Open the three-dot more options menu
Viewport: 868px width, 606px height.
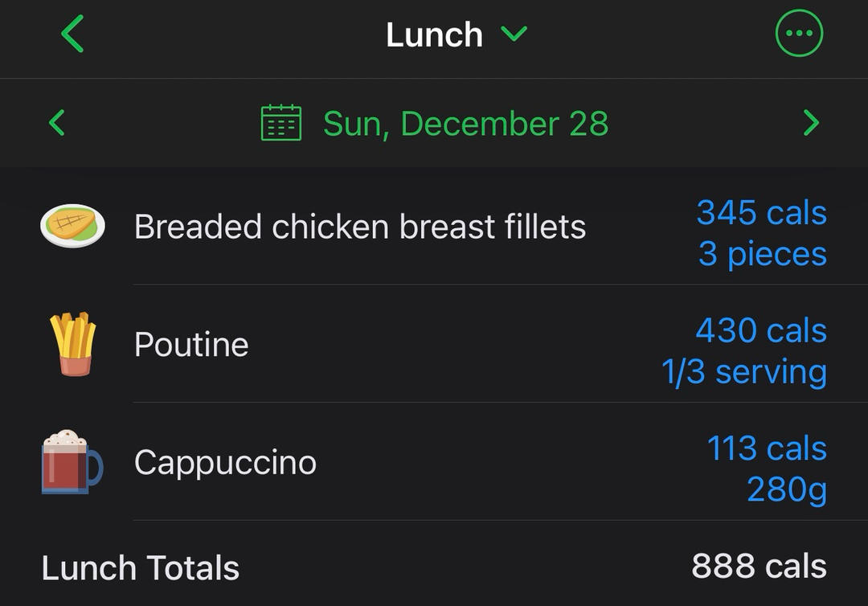pos(799,34)
